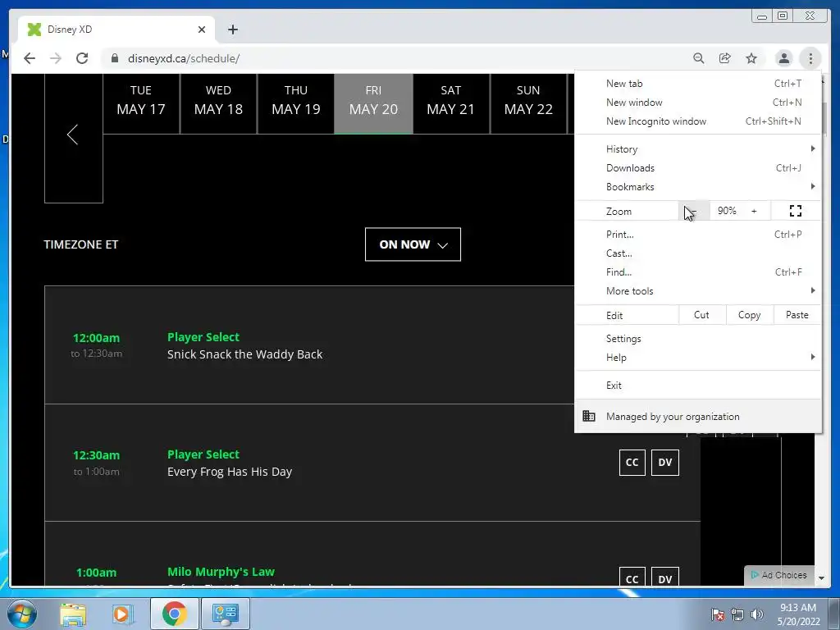Launch Windows Media Player from taskbar

point(122,614)
